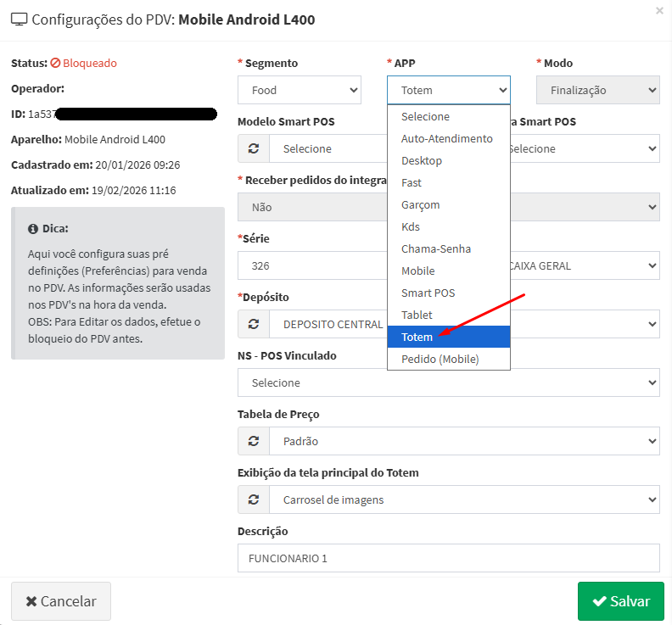Expand the NS - POS Vinculado dropdown
The height and width of the screenshot is (625, 672).
pyautogui.click(x=448, y=382)
